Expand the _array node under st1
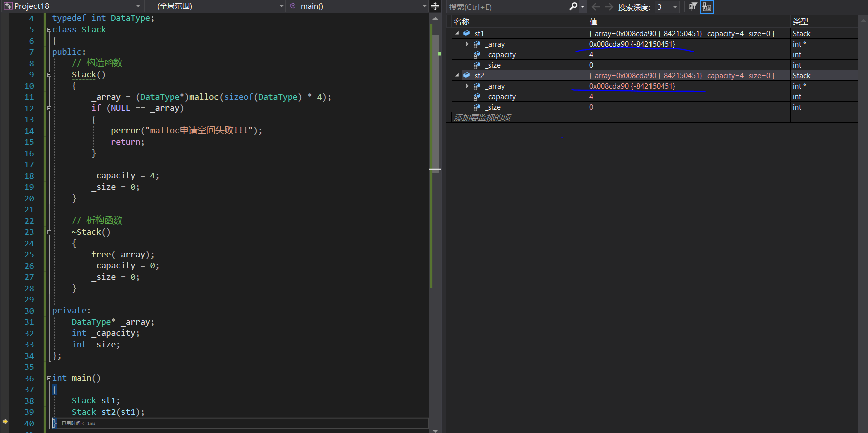The width and height of the screenshot is (868, 433). coord(467,44)
